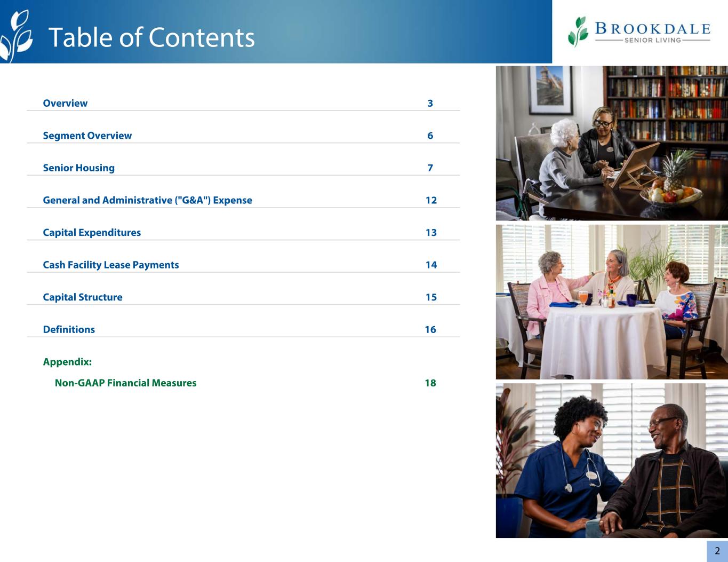Open Non-GAAP Financial Measures appendix entry
Image resolution: width=728 pixels, height=562 pixels.
point(125,383)
